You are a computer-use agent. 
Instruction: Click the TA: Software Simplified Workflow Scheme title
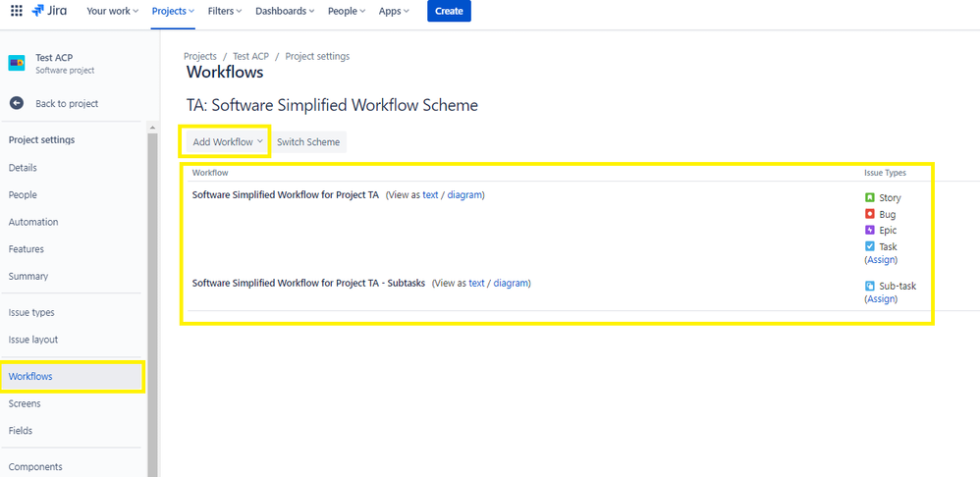333,106
